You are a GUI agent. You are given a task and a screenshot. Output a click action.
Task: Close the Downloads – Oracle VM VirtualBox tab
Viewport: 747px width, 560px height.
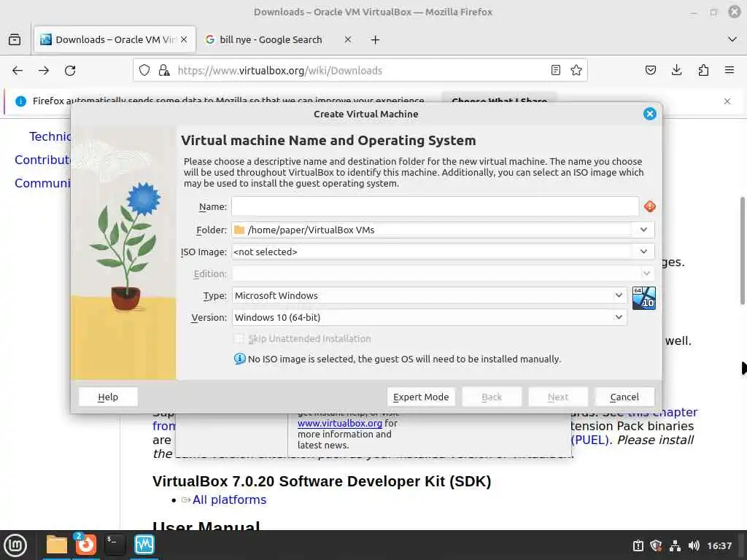[x=184, y=39]
